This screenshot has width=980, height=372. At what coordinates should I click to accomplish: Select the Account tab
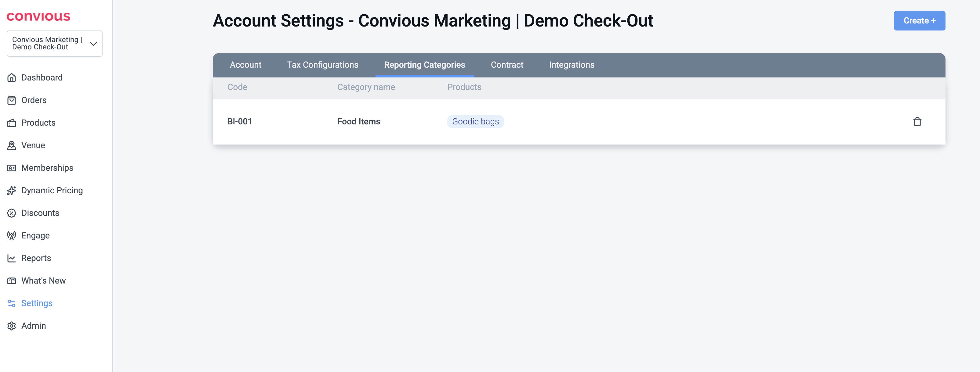click(245, 65)
